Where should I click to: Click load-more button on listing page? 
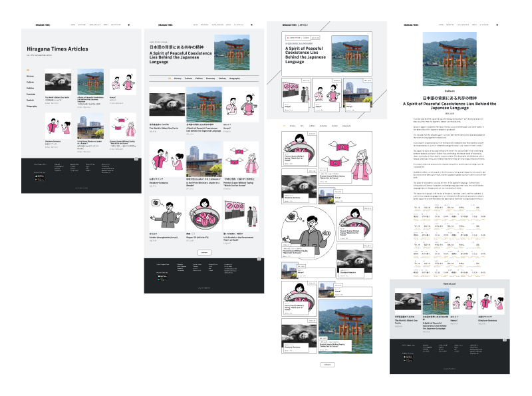point(204,253)
